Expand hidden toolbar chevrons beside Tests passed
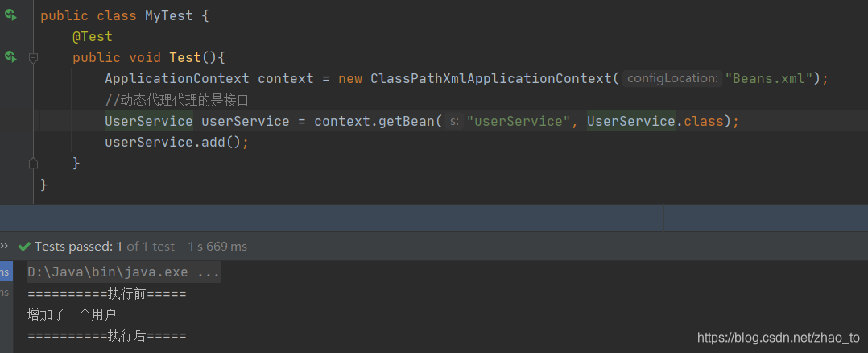The height and width of the screenshot is (353, 868). click(x=5, y=246)
